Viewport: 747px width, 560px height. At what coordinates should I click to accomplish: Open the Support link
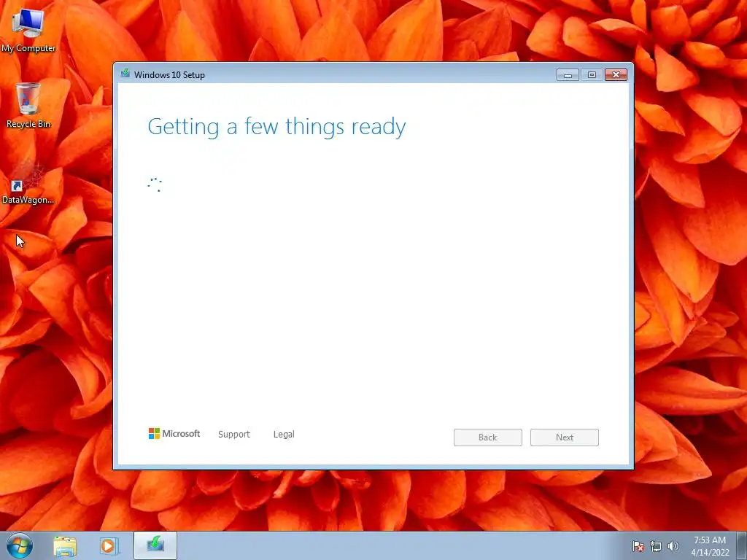click(x=234, y=435)
